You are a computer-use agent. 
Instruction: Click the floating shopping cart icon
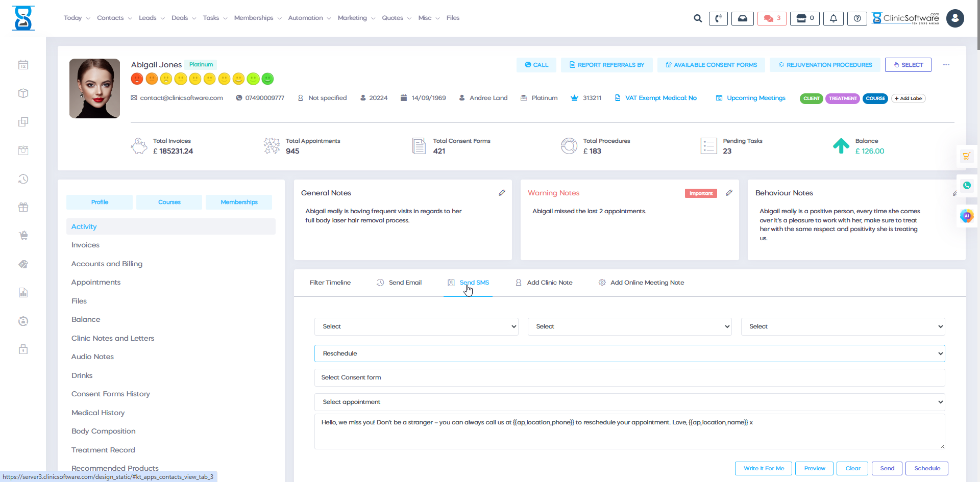[x=966, y=156]
